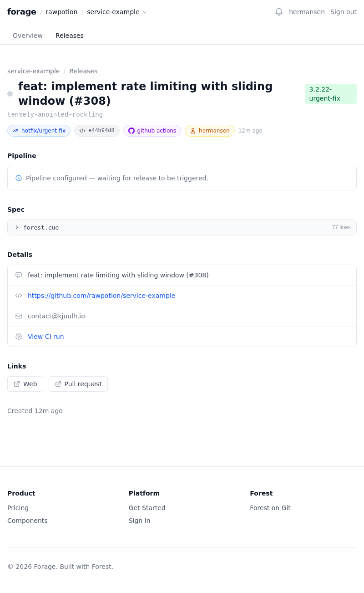Screen dimensions: 364x593
Task: Open the Web external link button
Action: 25,384
